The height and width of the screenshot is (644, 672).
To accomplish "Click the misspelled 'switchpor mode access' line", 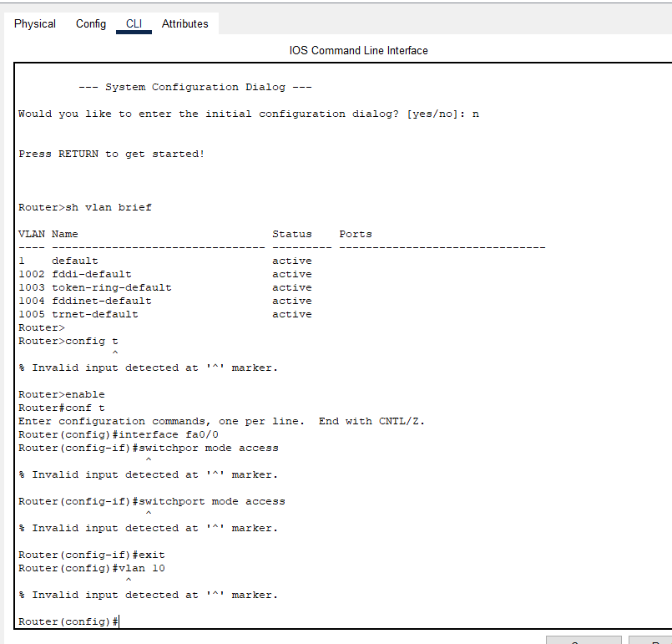I will pyautogui.click(x=149, y=448).
